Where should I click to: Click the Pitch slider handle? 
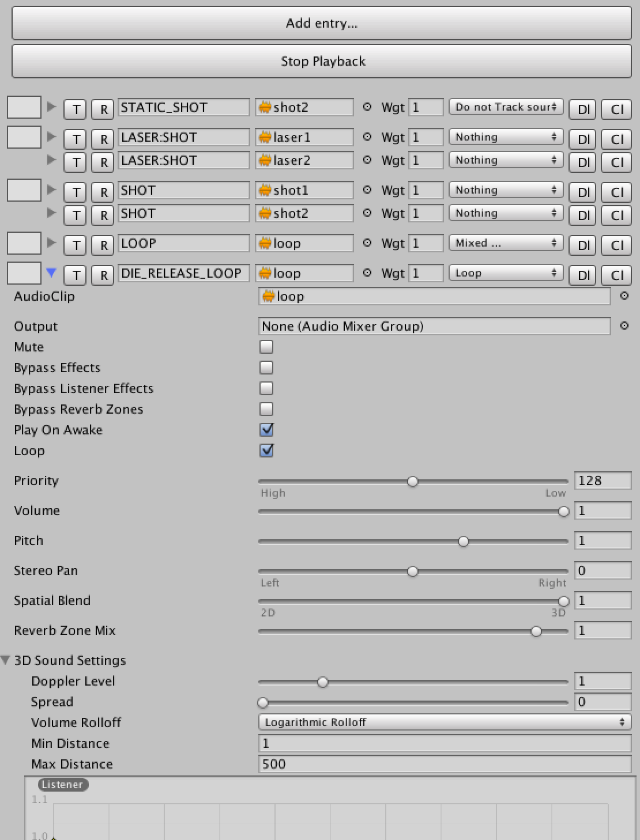464,542
